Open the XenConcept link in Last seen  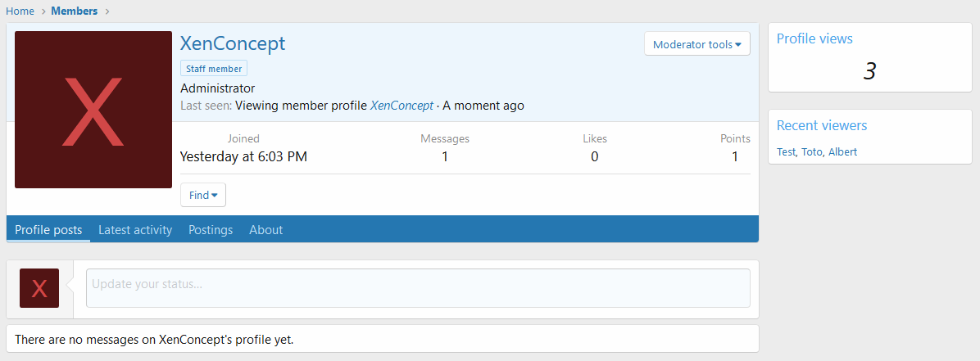402,106
